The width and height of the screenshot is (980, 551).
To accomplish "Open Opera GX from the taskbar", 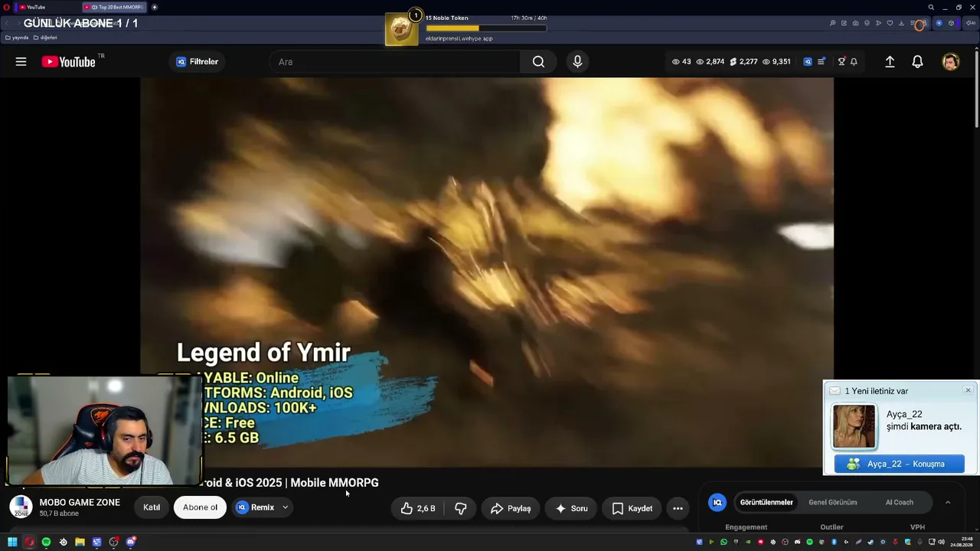I will pos(29,542).
